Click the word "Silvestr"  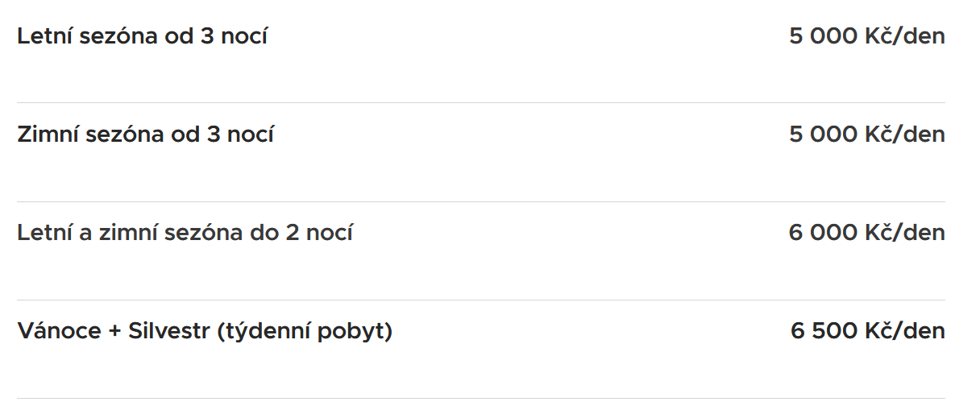point(169,331)
